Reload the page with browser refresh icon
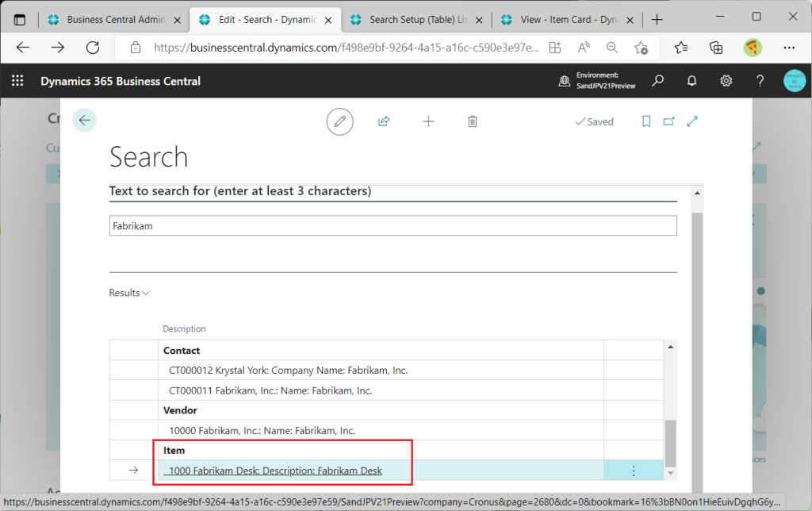812x511 pixels. 93,48
